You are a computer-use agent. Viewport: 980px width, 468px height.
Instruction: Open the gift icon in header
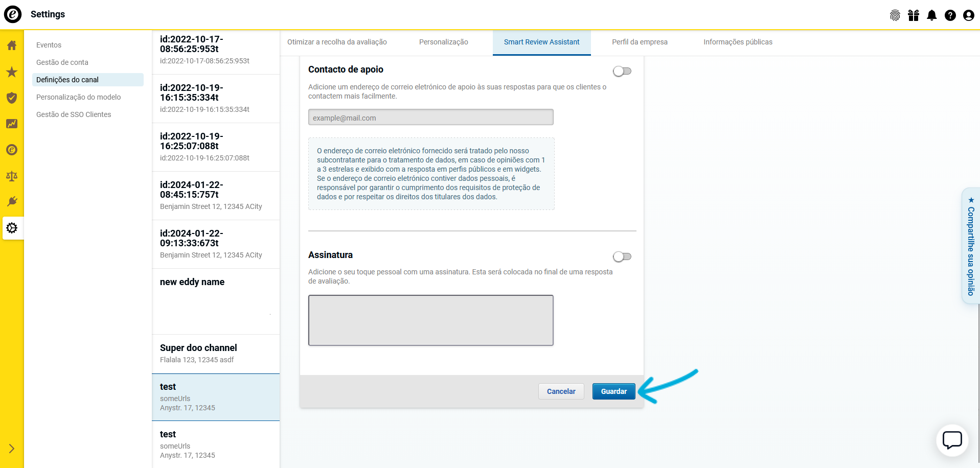(x=914, y=15)
